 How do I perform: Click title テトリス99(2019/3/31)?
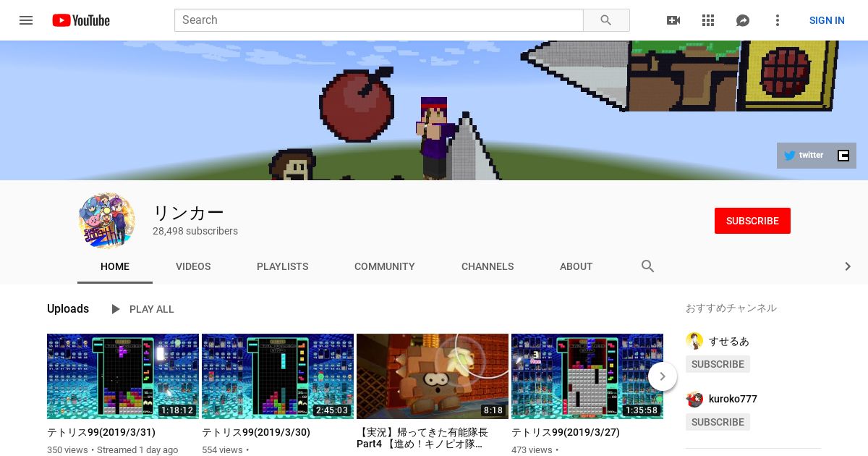101,432
